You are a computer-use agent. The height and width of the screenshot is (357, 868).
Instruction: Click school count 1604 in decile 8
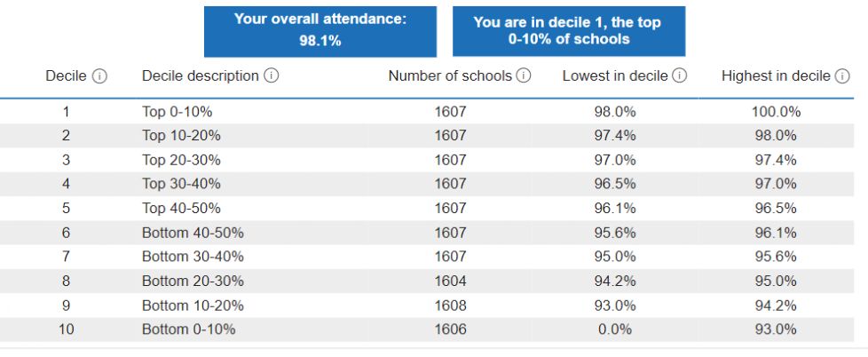pyautogui.click(x=450, y=282)
